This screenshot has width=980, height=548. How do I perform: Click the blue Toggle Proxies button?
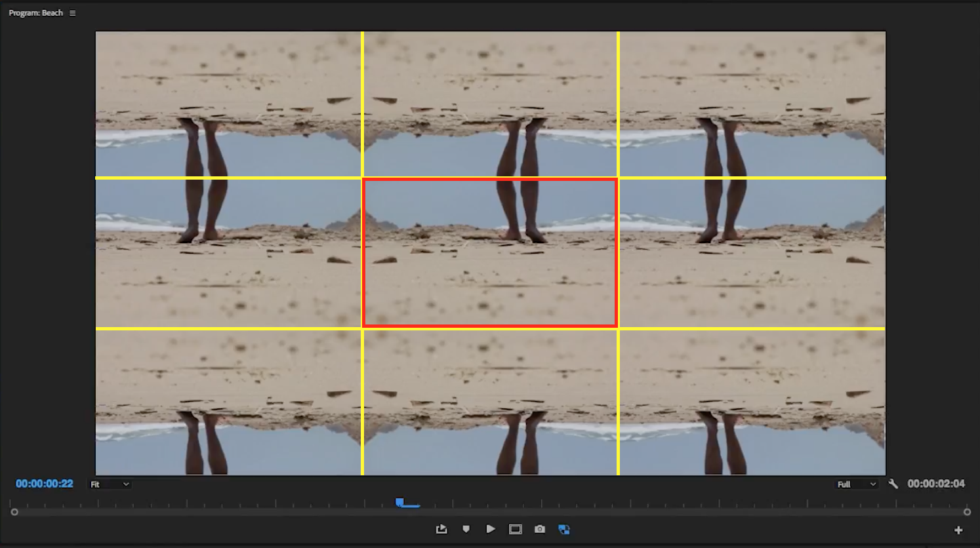[564, 529]
